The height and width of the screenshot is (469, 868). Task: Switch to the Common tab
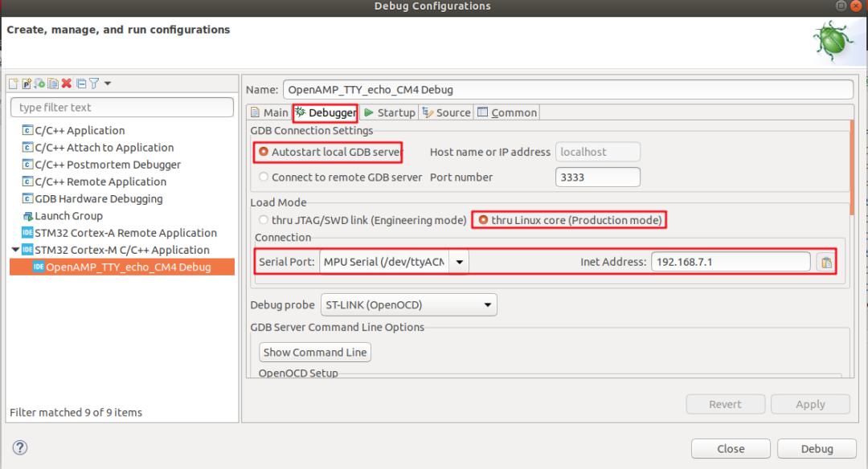(507, 112)
